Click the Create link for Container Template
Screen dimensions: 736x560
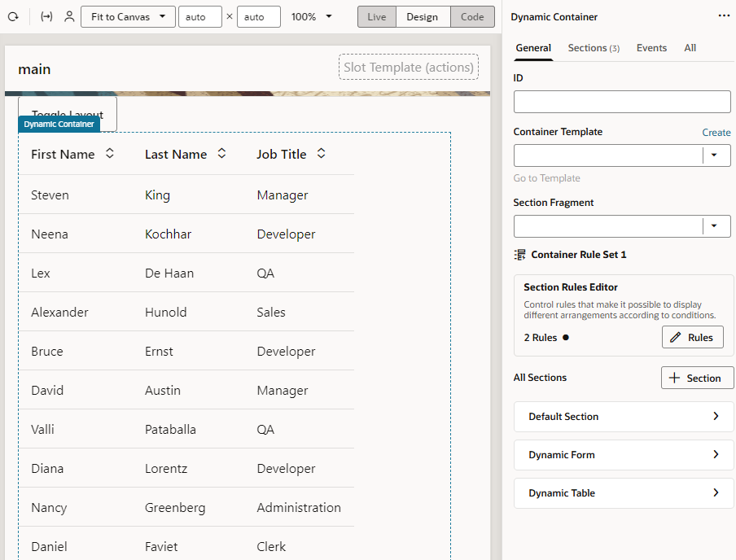716,133
